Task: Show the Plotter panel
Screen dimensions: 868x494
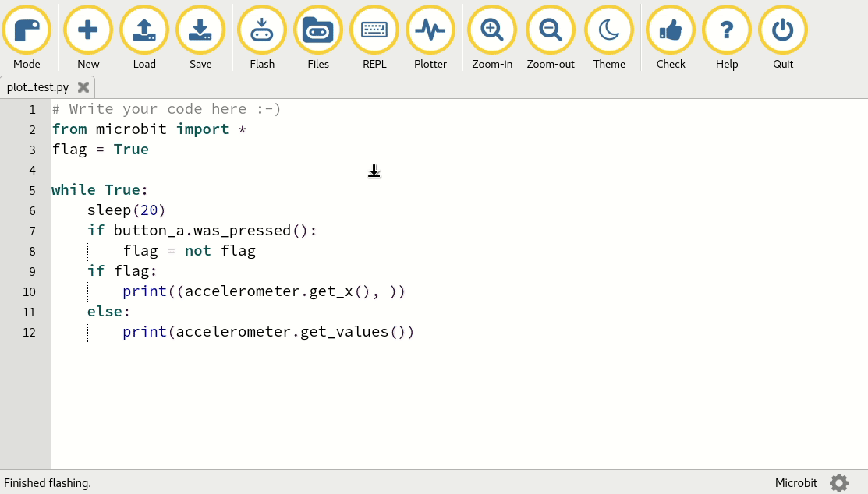Action: tap(430, 31)
